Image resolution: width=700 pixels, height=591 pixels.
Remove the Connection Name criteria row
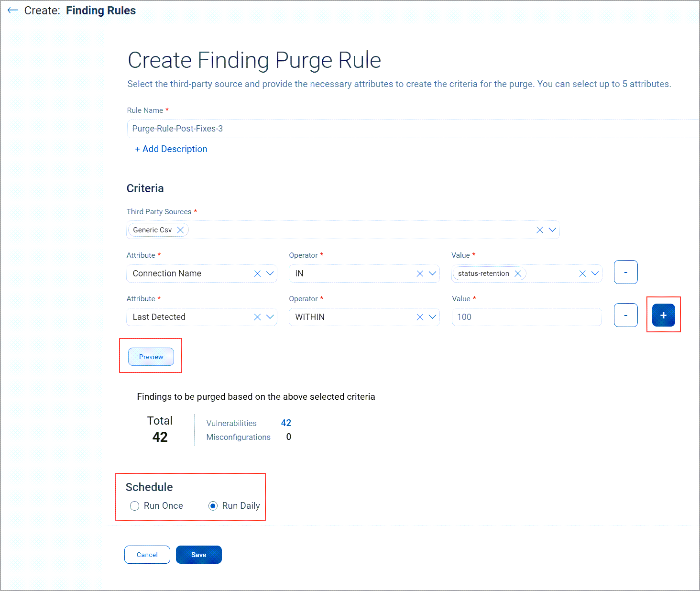pos(626,272)
